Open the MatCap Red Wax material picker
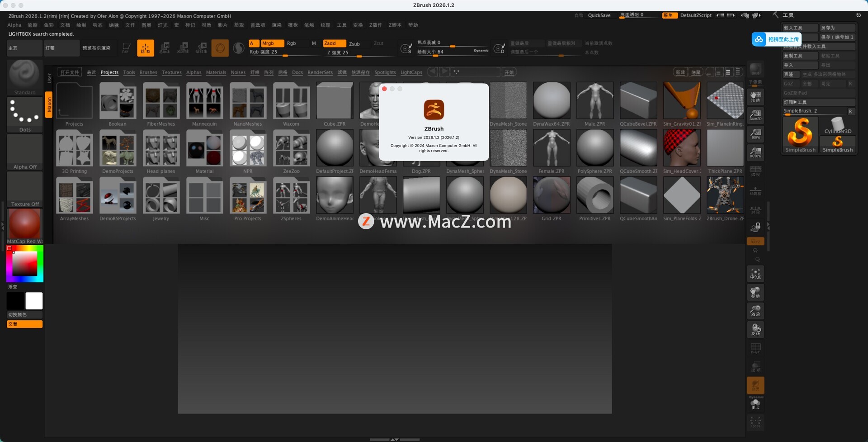This screenshot has height=442, width=868. 24,224
